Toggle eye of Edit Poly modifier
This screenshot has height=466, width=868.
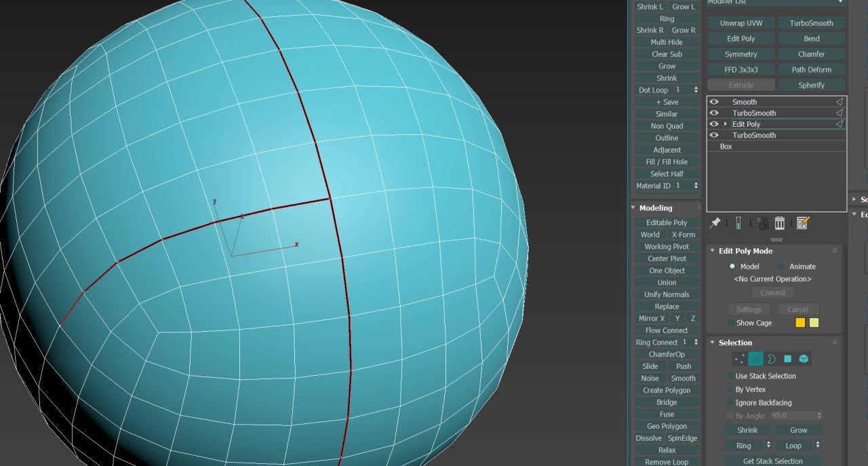(714, 124)
